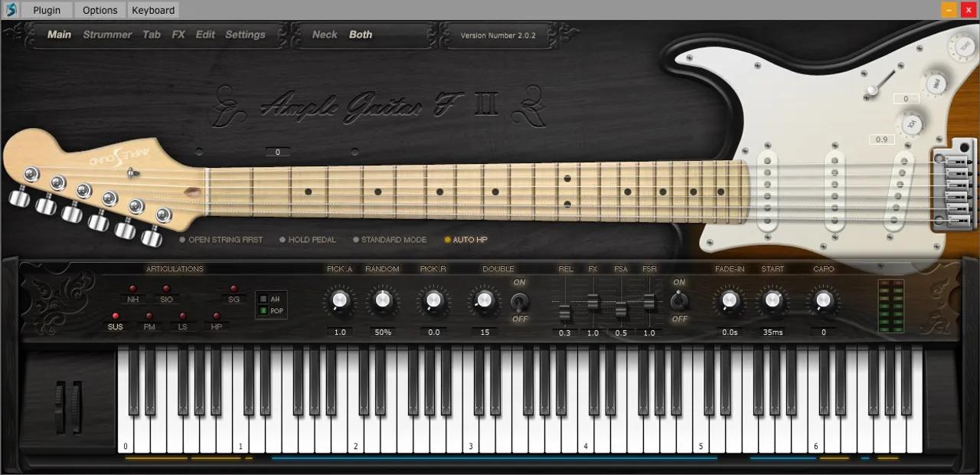Click the PICK.A value field 1.0
Image resolution: width=980 pixels, height=475 pixels.
(x=340, y=332)
